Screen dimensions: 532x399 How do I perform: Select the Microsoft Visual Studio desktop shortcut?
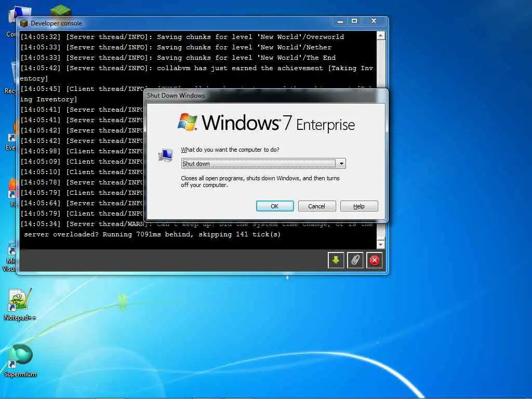click(10, 256)
